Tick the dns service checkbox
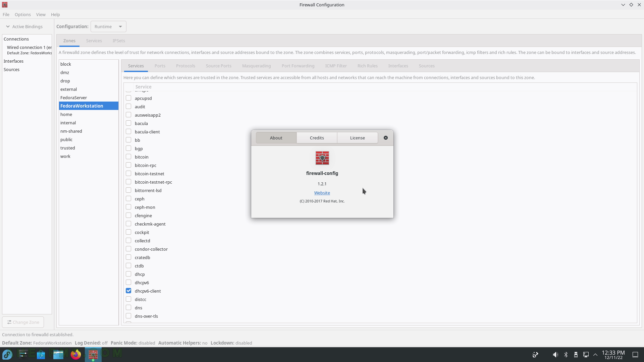 click(128, 307)
